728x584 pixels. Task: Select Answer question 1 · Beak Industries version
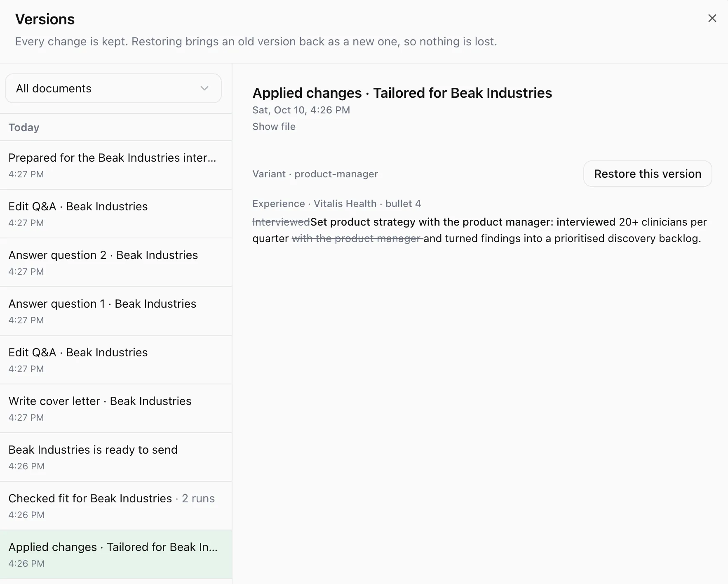point(116,311)
